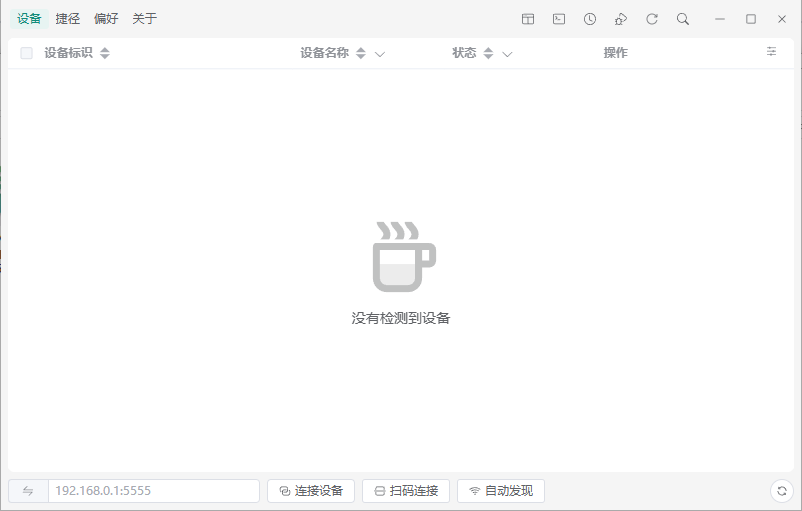Open the layout arrangement icon in top toolbar

(x=528, y=19)
